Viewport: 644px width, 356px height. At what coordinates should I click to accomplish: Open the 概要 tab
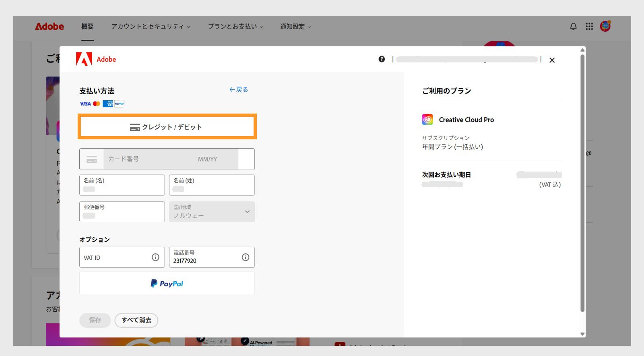tap(87, 27)
